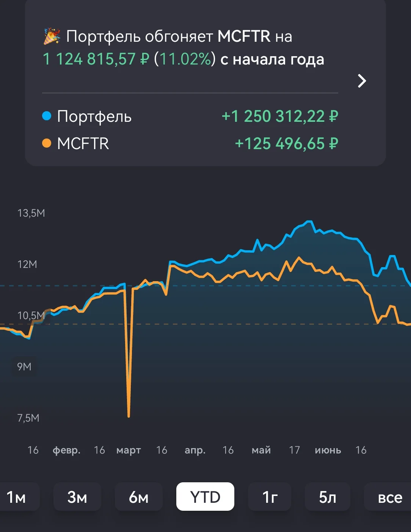The image size is (411, 532).
Task: Click the blue Портфель legend dot
Action: [47, 116]
